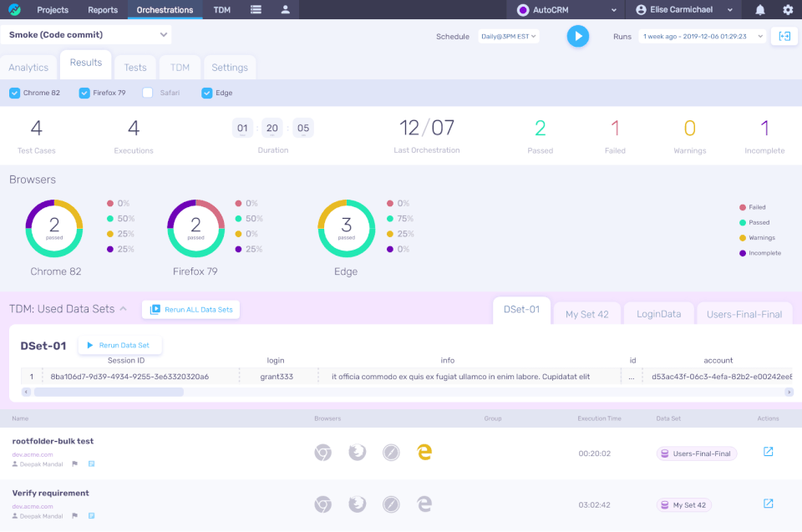Open the notifications bell
802x532 pixels.
coord(760,10)
